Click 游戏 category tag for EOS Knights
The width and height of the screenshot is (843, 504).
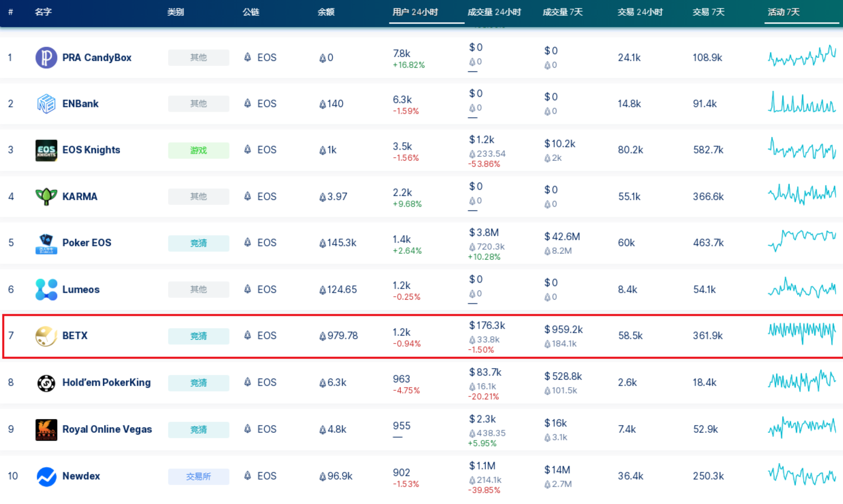(199, 150)
